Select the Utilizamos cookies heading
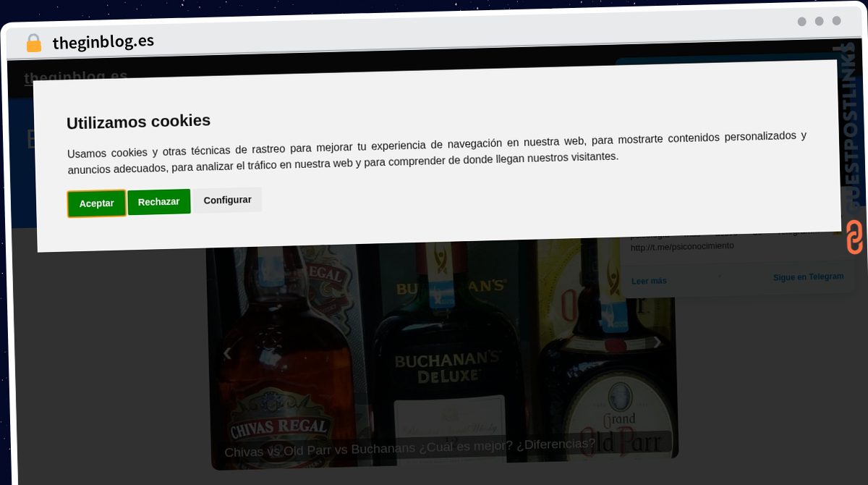Viewport: 868px width, 485px height. [x=138, y=121]
